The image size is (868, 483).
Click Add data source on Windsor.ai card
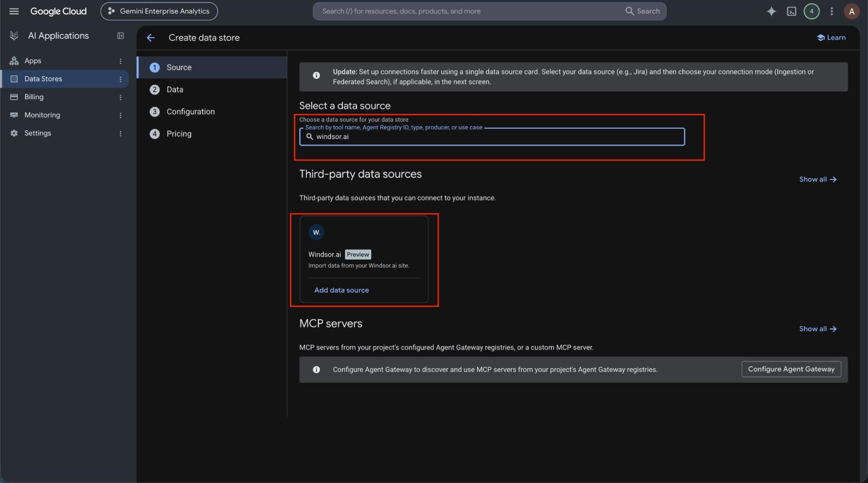342,290
